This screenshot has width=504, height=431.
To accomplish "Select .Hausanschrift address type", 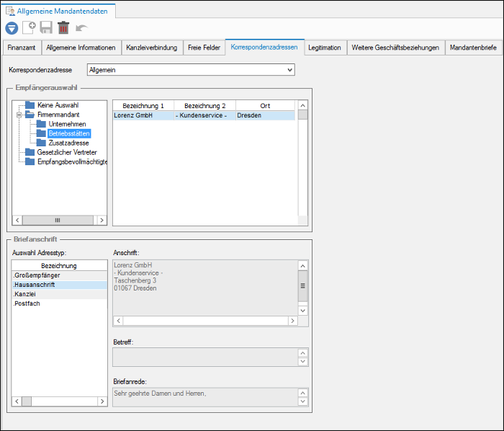I will [x=59, y=285].
